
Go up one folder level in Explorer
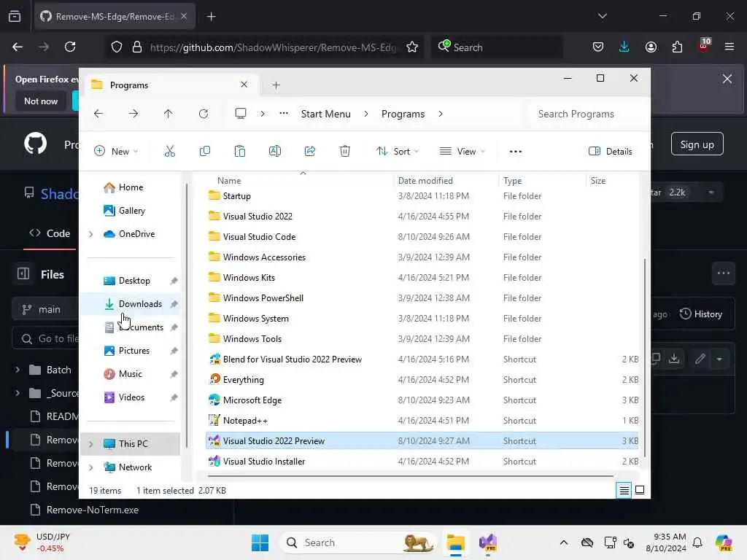(169, 114)
